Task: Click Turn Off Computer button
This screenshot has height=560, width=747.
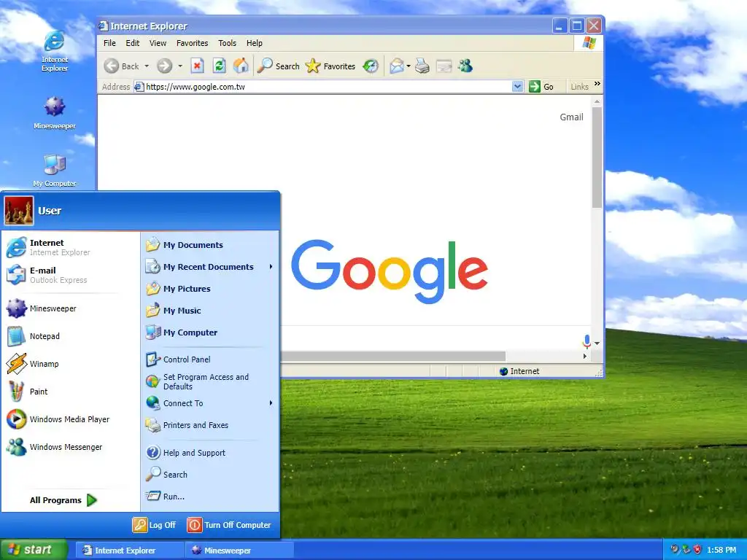Action: 229,525
